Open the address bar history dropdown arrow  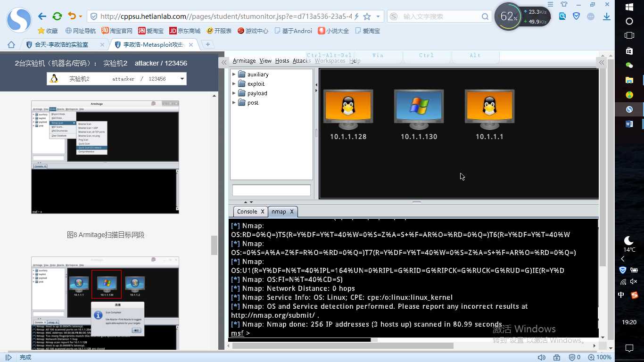(378, 16)
